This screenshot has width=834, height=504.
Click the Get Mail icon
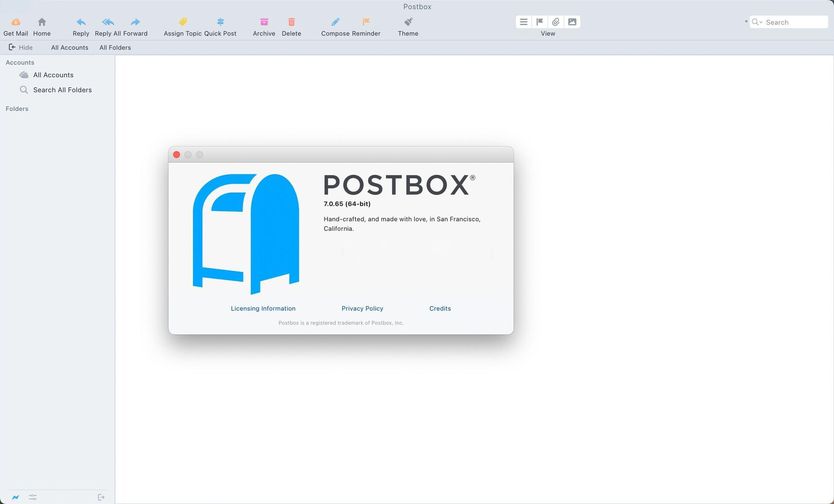tap(16, 22)
